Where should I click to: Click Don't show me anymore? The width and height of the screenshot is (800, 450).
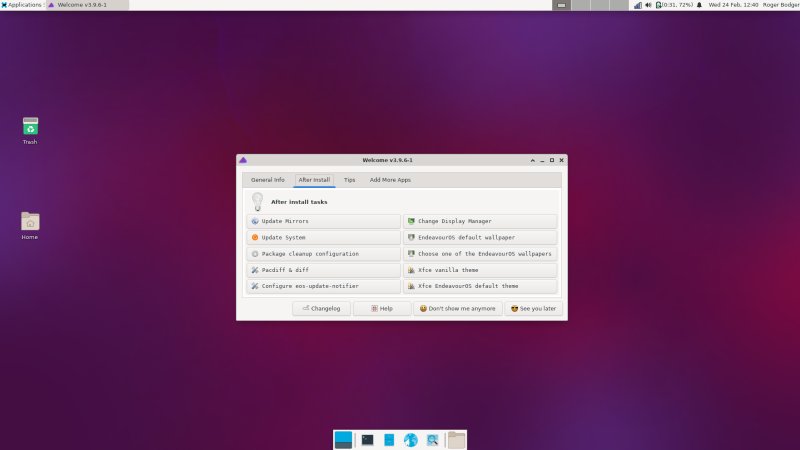coord(458,309)
